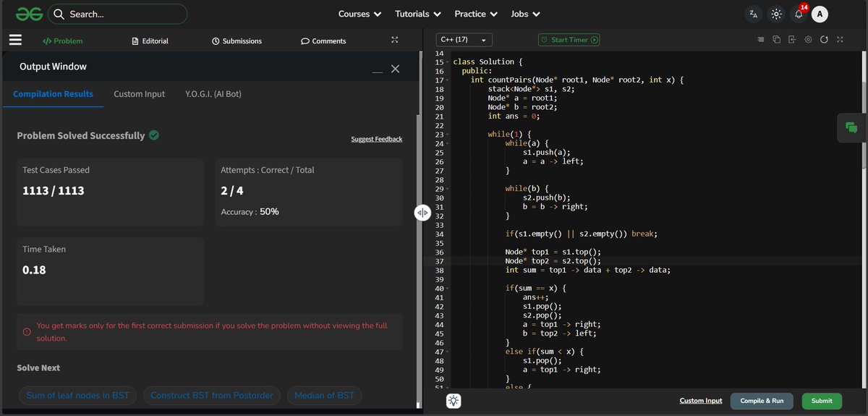Minimize the Output Window panel

click(x=378, y=71)
